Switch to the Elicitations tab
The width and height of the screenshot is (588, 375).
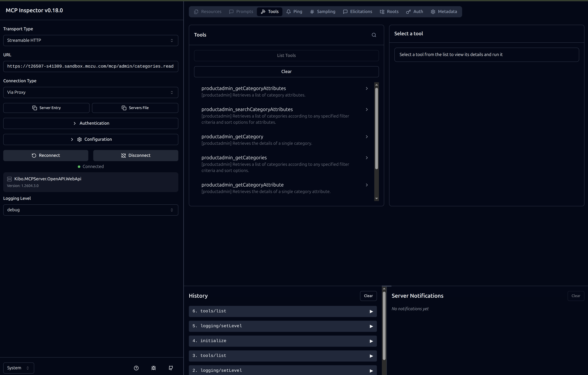click(x=358, y=11)
